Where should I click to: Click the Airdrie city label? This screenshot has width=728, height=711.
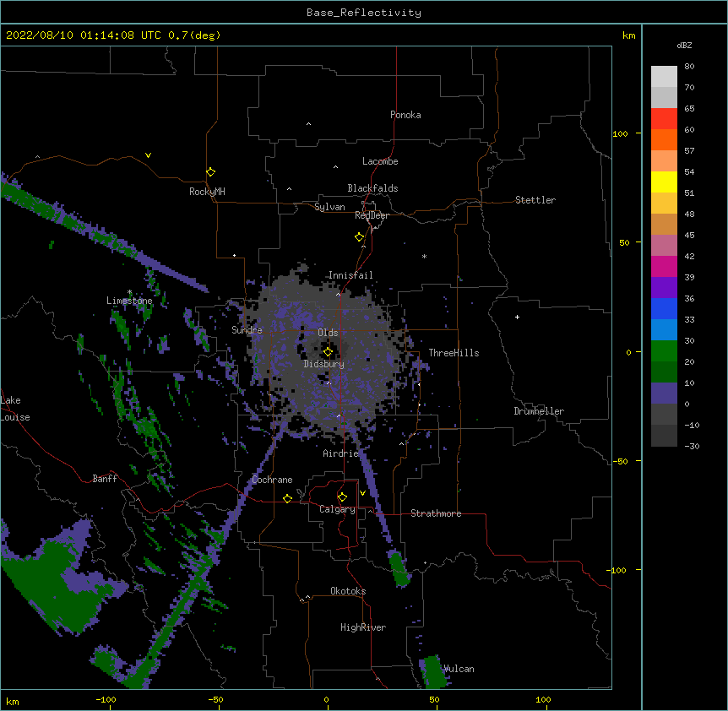click(340, 453)
